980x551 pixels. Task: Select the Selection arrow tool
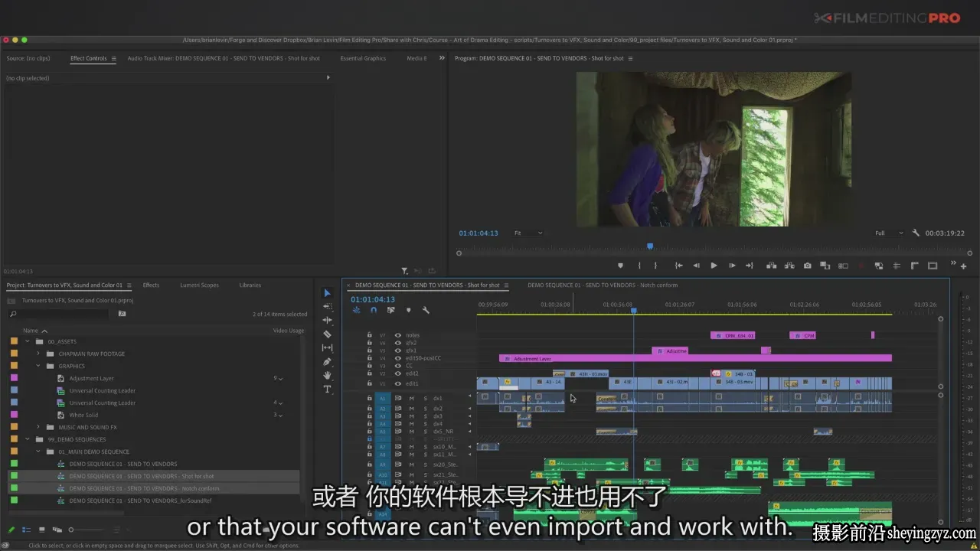pyautogui.click(x=327, y=293)
